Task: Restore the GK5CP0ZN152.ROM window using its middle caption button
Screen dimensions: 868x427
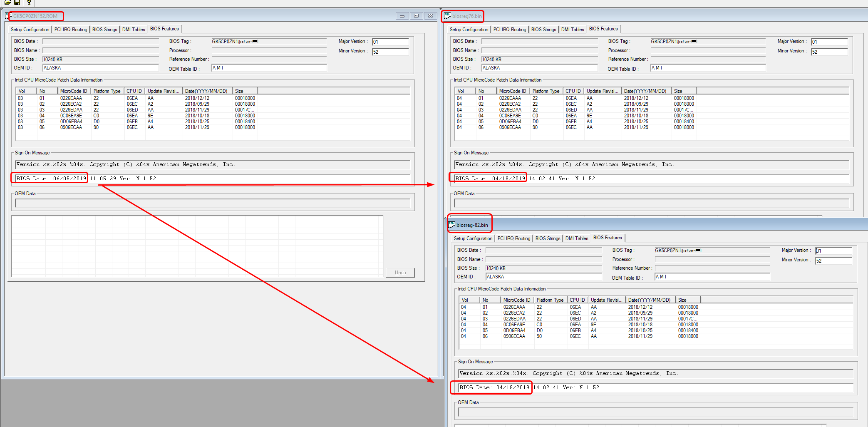Action: coord(416,16)
